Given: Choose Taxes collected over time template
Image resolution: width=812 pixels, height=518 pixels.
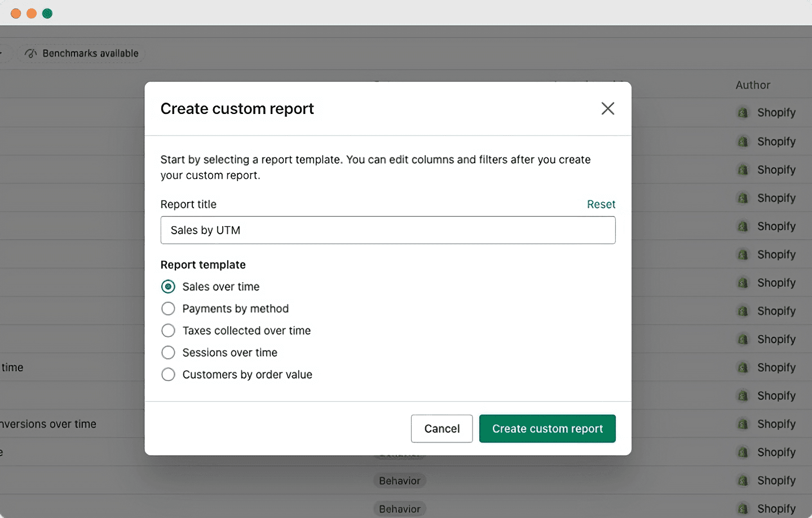Looking at the screenshot, I should (168, 331).
